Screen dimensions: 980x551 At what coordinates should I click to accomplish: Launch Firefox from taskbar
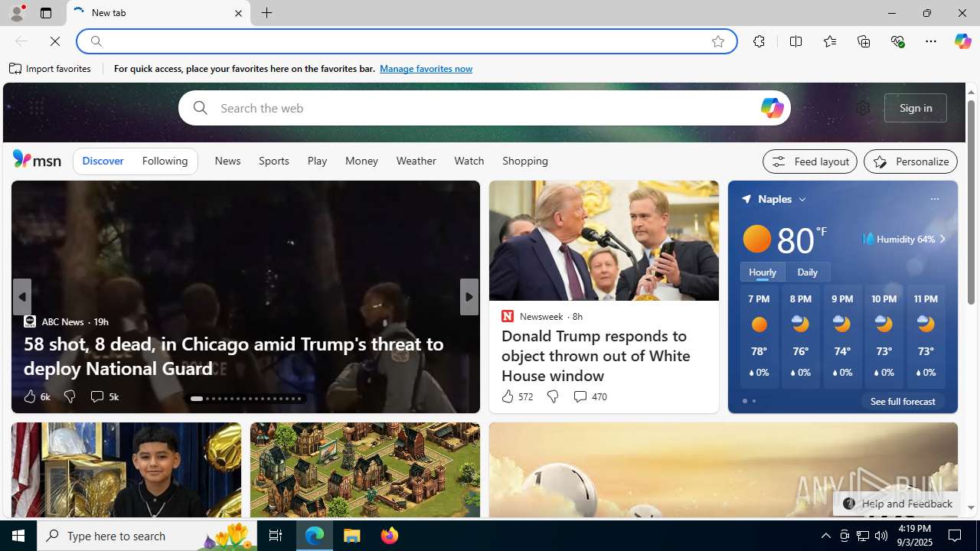coord(389,536)
